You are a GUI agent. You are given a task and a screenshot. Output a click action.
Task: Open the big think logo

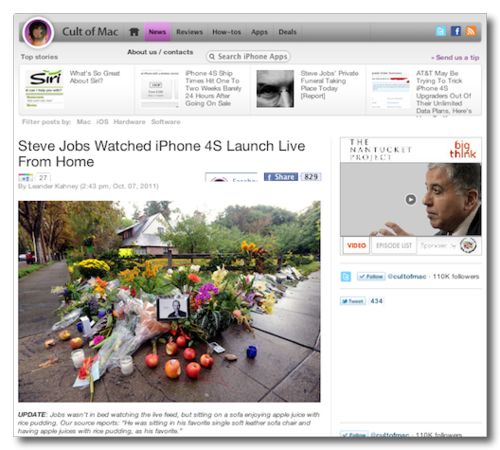[x=463, y=149]
